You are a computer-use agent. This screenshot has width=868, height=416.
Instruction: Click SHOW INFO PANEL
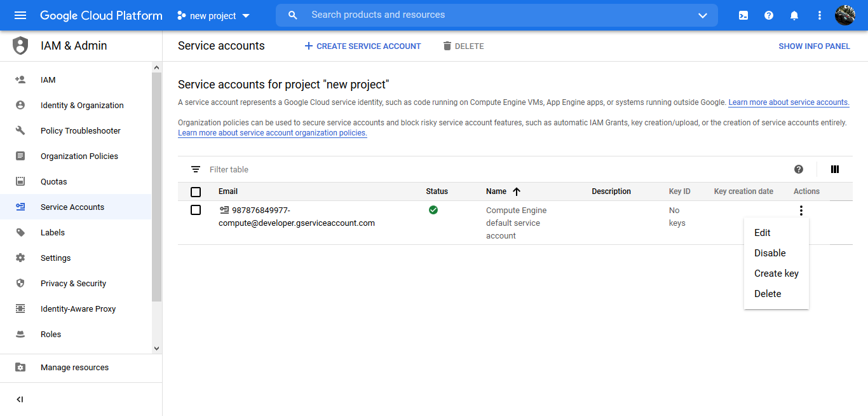(814, 46)
